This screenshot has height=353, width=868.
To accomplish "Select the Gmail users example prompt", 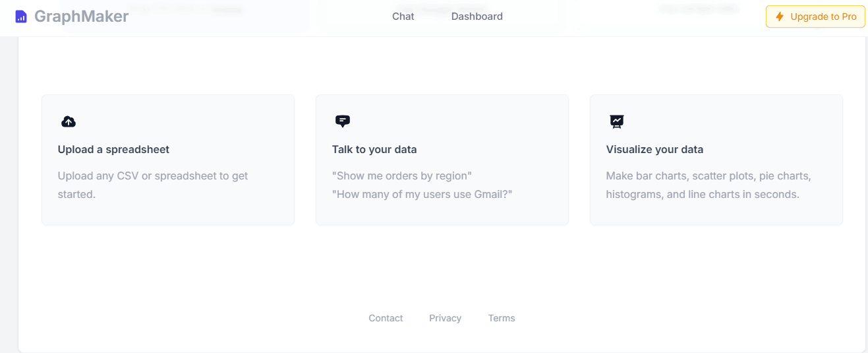I will 422,195.
